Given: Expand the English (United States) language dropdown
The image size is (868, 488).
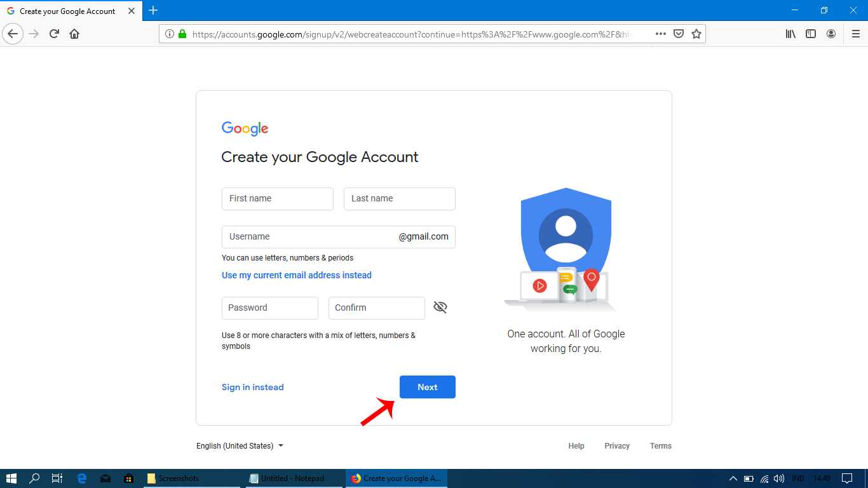Looking at the screenshot, I should (x=240, y=446).
